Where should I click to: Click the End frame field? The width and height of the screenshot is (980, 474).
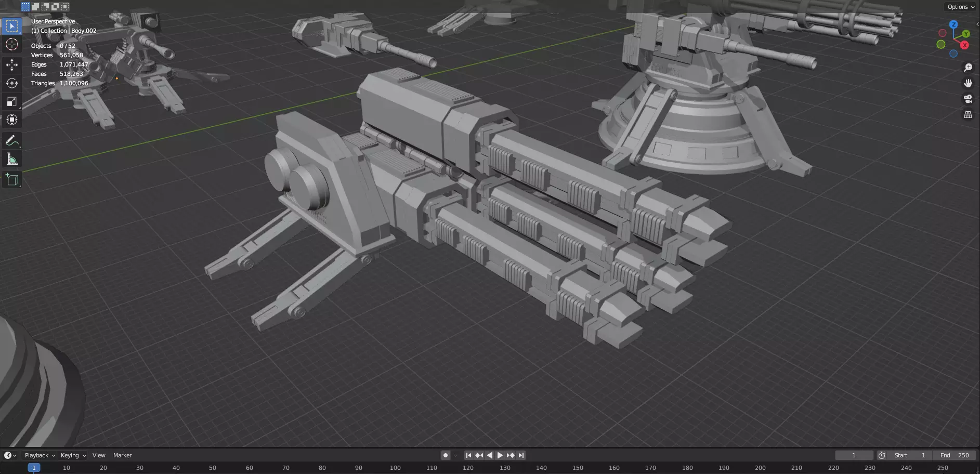click(954, 455)
